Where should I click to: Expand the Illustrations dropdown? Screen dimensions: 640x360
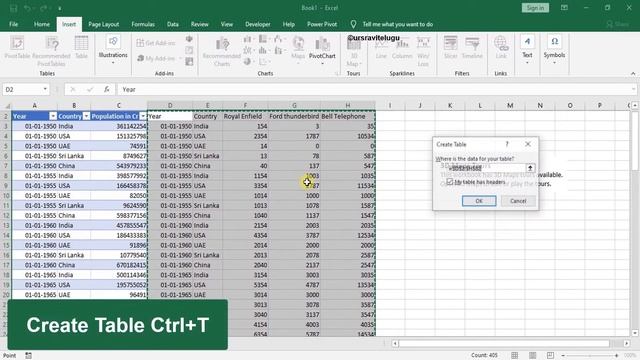click(113, 63)
